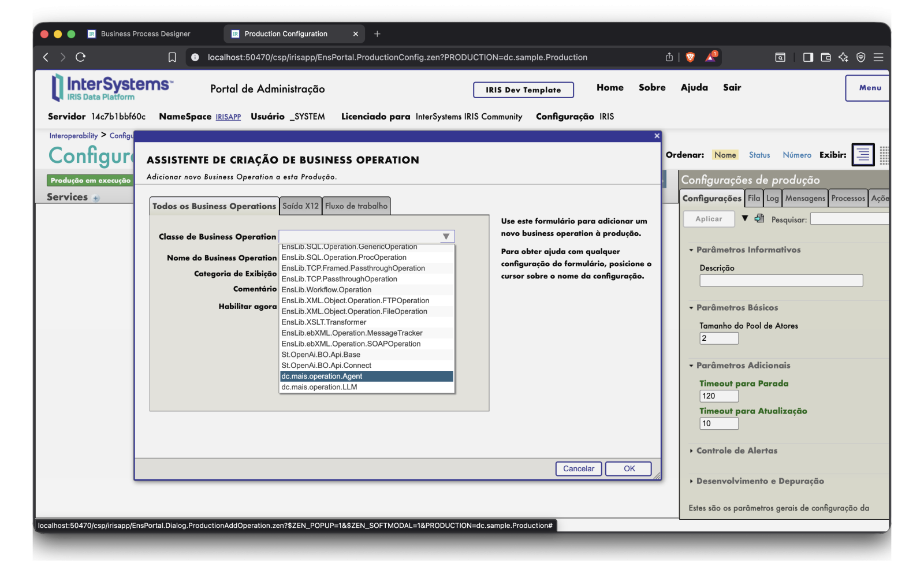Click the Tamanho do Pool de Atores field
This screenshot has height=577, width=924.
[718, 338]
